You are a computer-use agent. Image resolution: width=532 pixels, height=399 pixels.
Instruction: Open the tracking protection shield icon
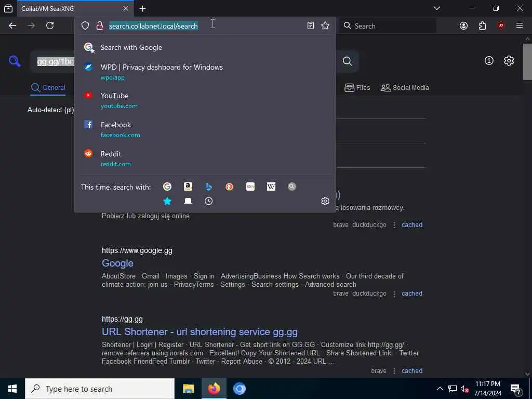(x=85, y=26)
